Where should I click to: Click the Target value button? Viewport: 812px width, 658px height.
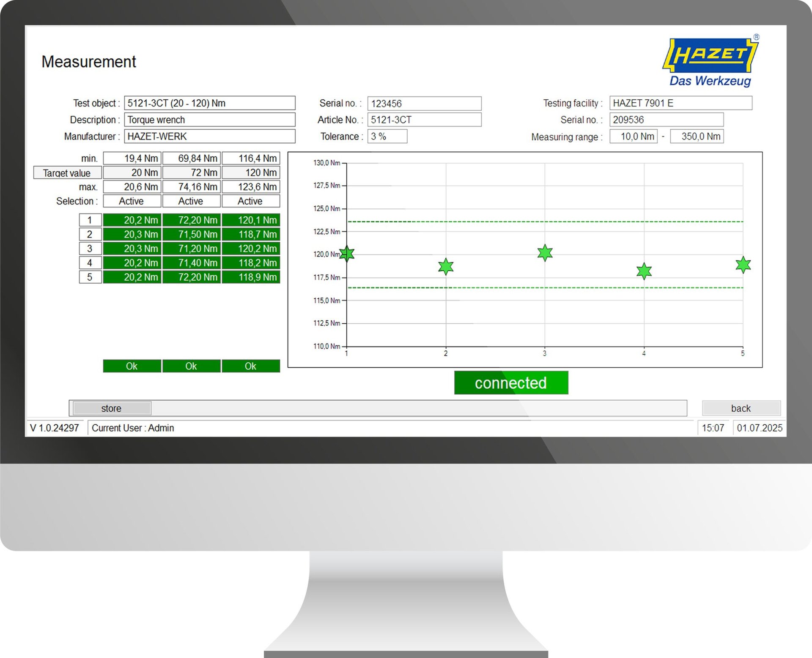point(67,172)
